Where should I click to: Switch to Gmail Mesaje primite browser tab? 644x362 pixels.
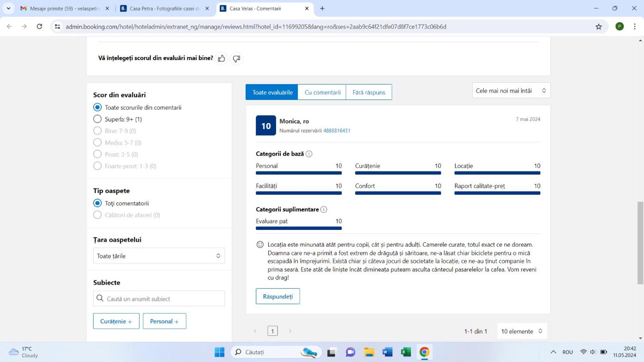[64, 8]
